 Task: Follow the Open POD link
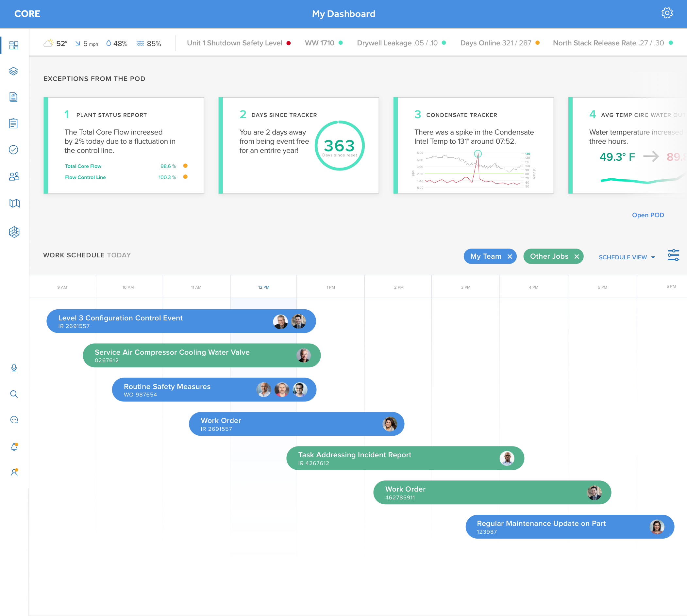pos(648,215)
